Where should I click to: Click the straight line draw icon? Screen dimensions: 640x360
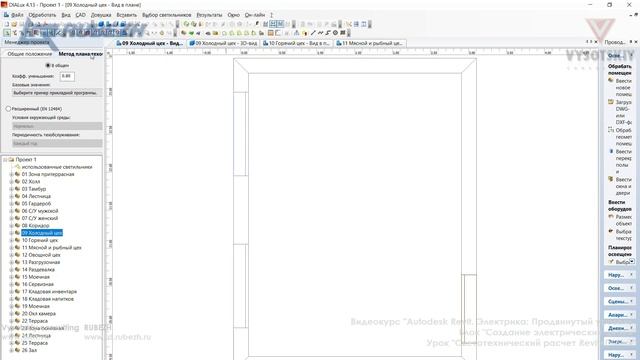(x=313, y=33)
